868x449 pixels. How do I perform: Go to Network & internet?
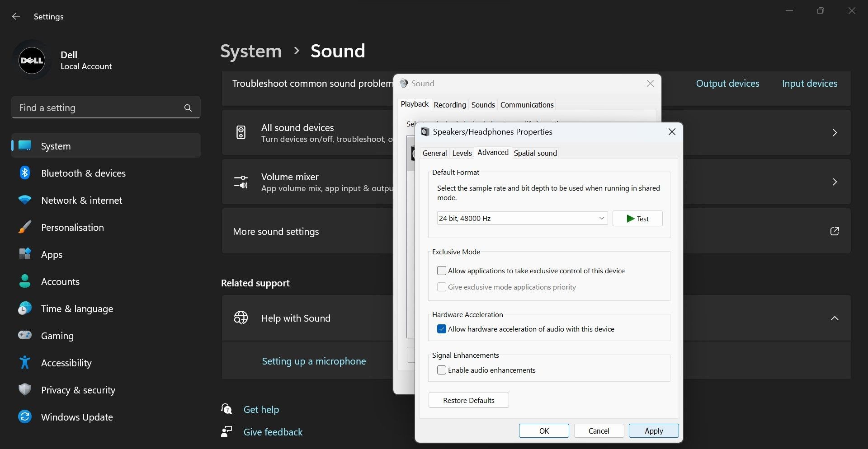pyautogui.click(x=106, y=200)
